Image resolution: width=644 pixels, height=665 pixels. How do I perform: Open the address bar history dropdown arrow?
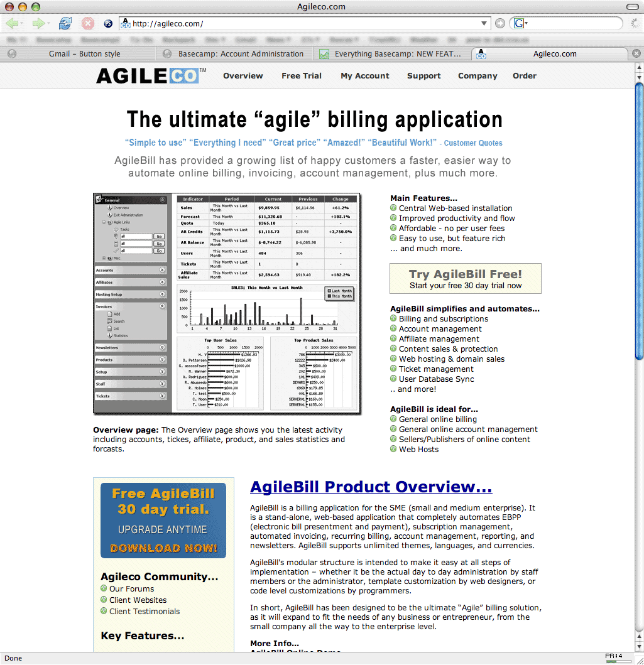coord(484,23)
